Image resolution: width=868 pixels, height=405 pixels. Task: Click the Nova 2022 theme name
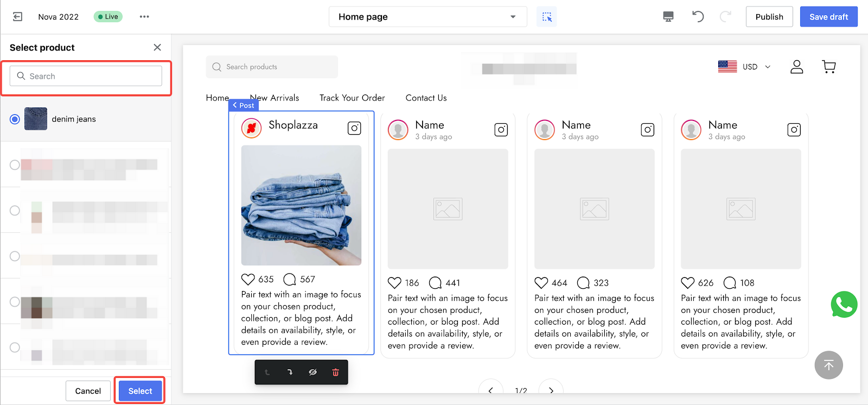[58, 17]
